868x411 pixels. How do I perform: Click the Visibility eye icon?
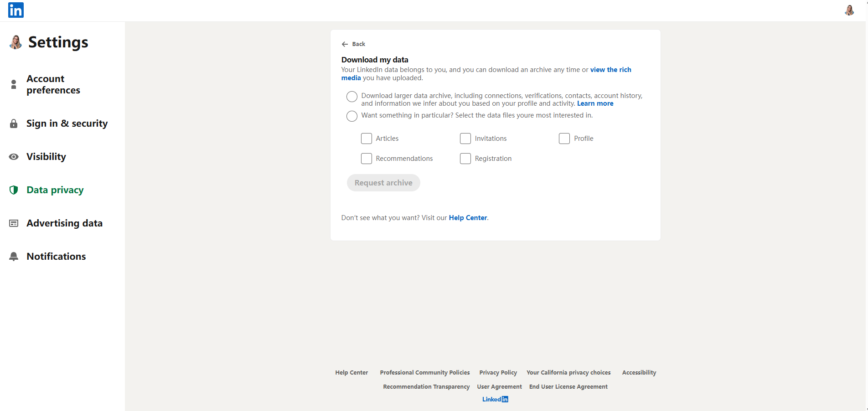14,157
